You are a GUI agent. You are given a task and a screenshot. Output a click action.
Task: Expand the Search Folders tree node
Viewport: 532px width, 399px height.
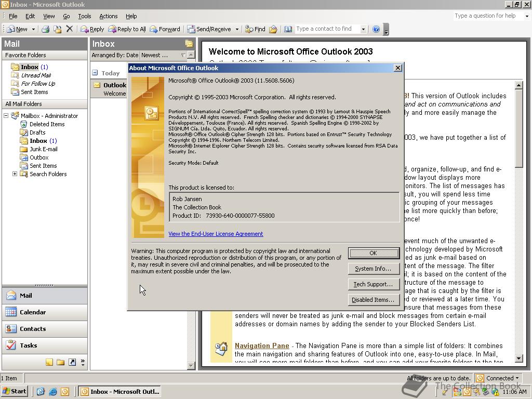15,174
